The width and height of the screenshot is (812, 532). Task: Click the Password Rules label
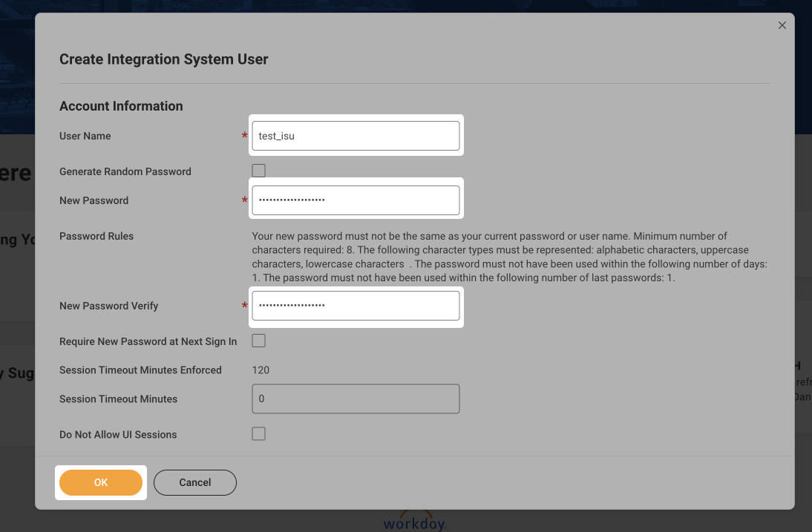pos(96,236)
